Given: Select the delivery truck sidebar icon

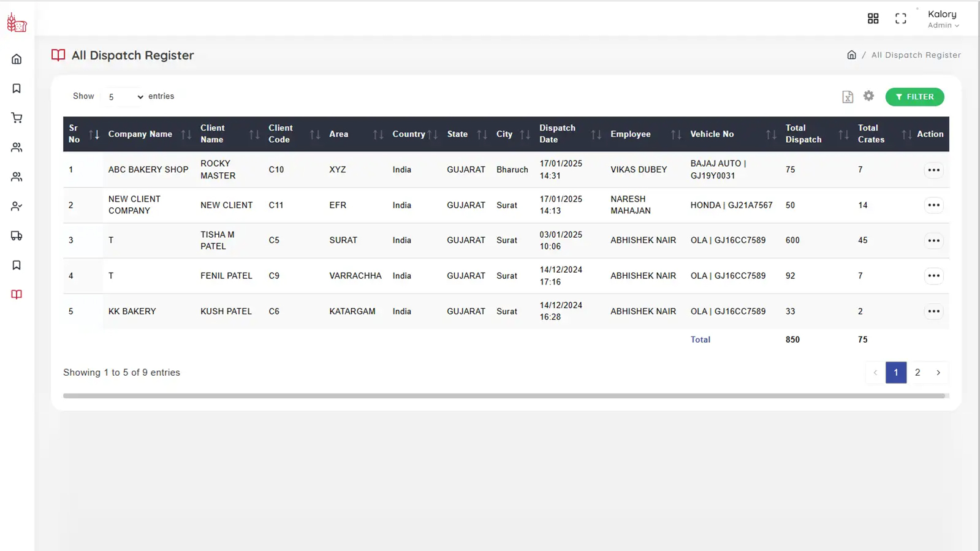Looking at the screenshot, I should pos(17,236).
